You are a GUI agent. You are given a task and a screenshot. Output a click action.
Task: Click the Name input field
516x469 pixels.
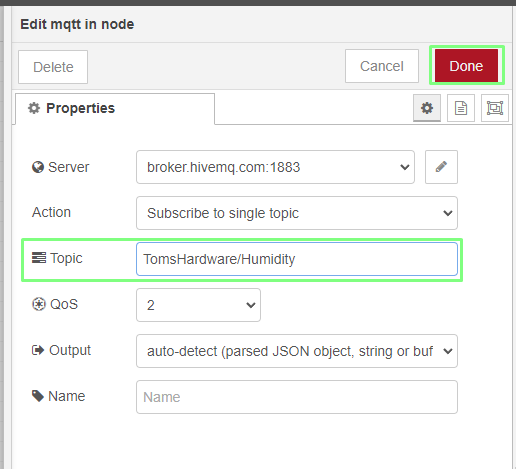click(x=297, y=397)
